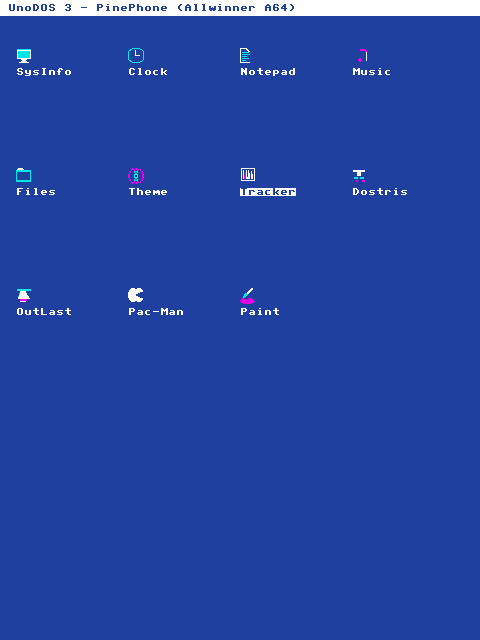Launch the Theme settings icon
This screenshot has width=480, height=640.
[136, 176]
